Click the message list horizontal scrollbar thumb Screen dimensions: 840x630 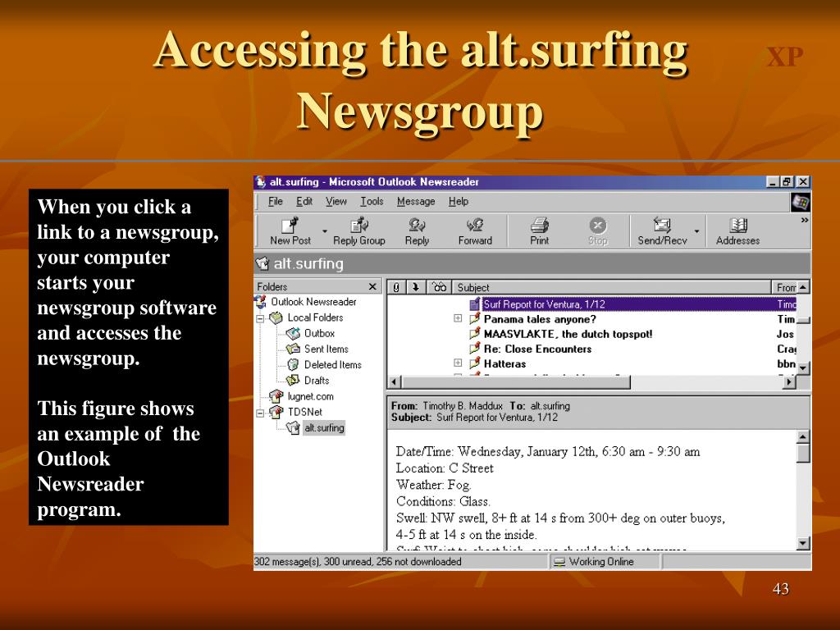click(516, 382)
